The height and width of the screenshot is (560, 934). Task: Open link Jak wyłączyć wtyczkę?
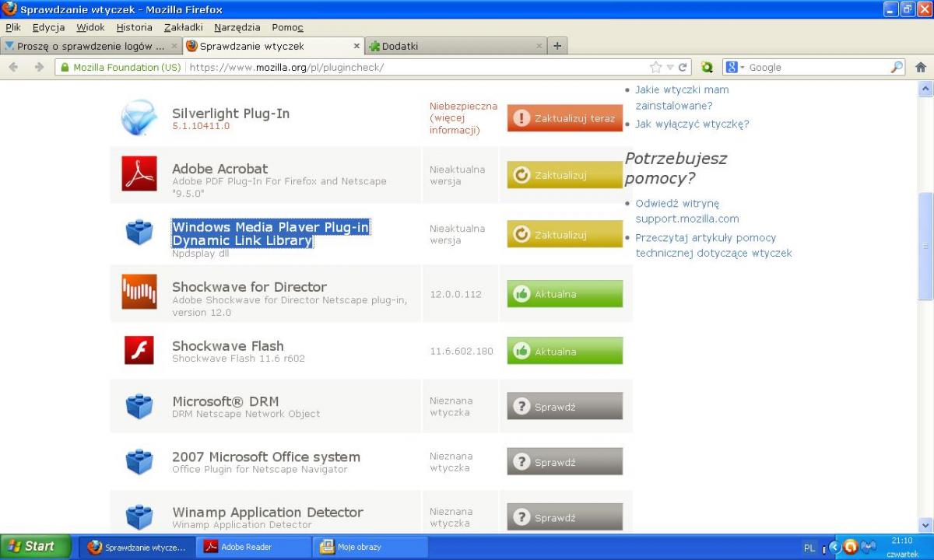692,124
